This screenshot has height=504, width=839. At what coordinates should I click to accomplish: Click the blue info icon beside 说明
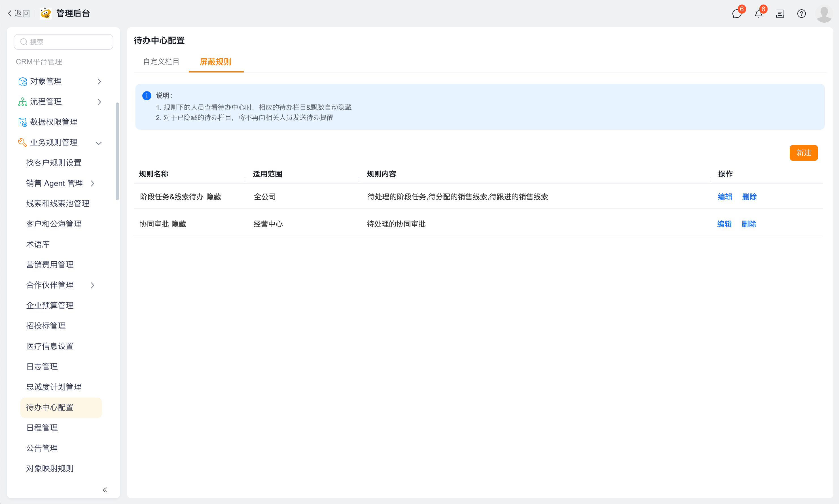(x=147, y=96)
